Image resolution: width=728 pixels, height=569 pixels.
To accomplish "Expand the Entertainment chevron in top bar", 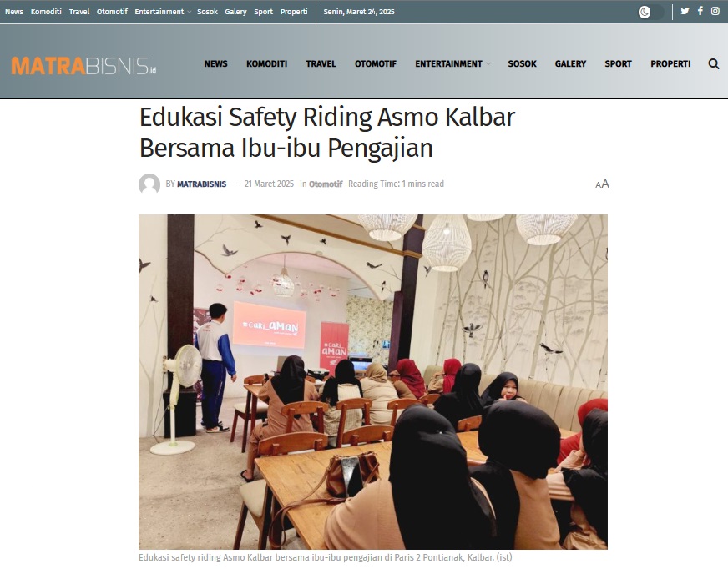I will click(x=189, y=12).
